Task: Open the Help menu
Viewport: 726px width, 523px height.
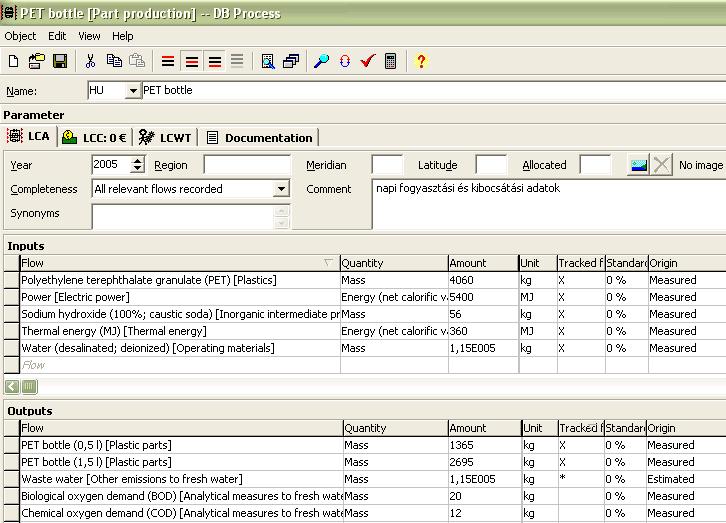Action: pos(123,36)
